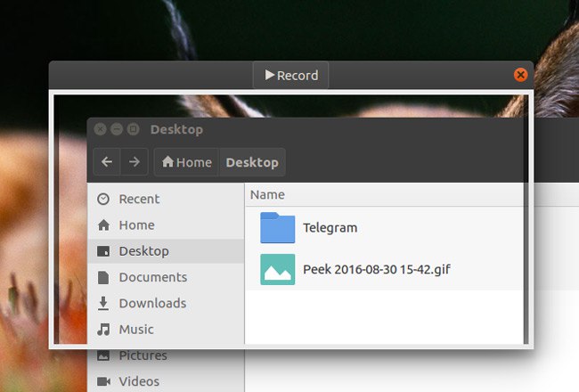Start recording with the Record button
This screenshot has width=579, height=392.
click(x=291, y=76)
